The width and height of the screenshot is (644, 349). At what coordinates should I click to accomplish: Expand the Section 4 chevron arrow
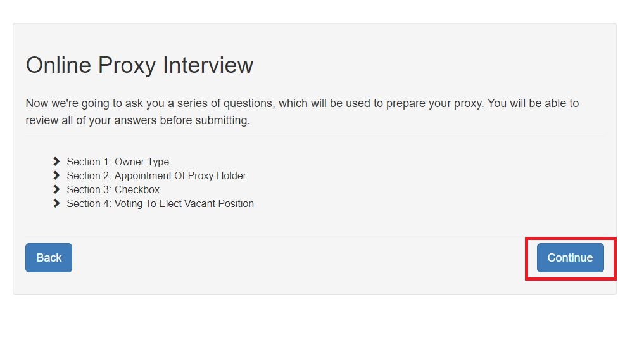[x=56, y=203]
